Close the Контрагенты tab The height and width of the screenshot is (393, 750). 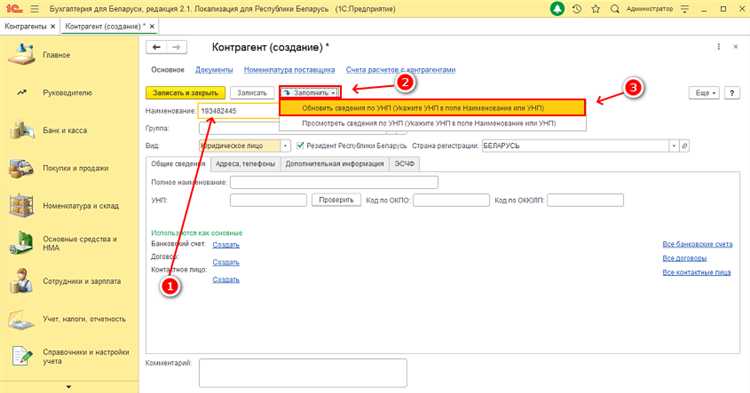point(53,26)
